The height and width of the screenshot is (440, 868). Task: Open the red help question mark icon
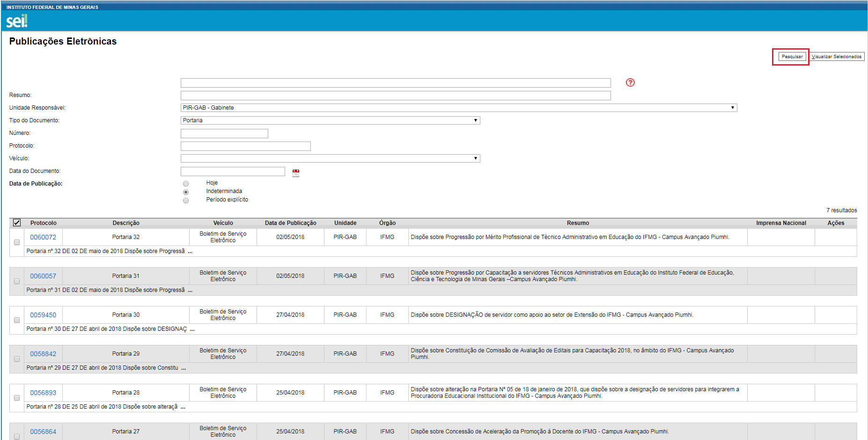[630, 82]
